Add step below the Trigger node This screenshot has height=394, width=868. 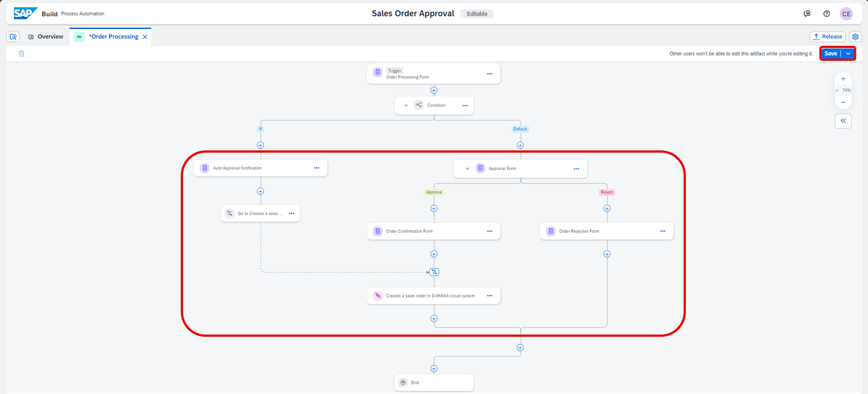(434, 90)
